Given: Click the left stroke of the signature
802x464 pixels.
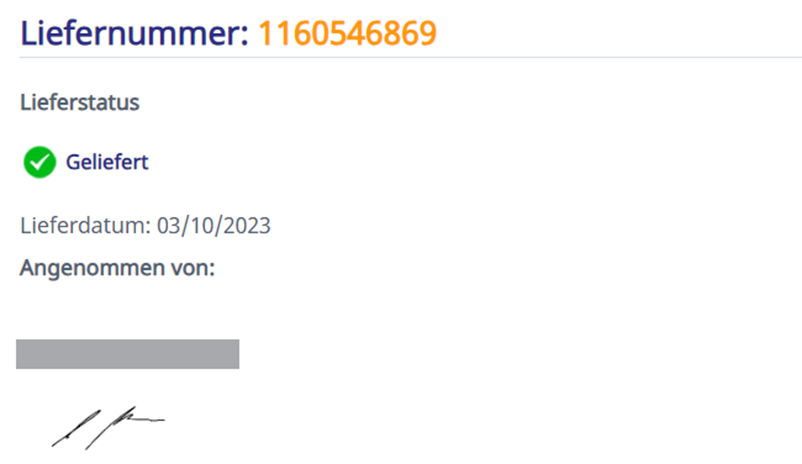Looking at the screenshot, I should point(76,428).
